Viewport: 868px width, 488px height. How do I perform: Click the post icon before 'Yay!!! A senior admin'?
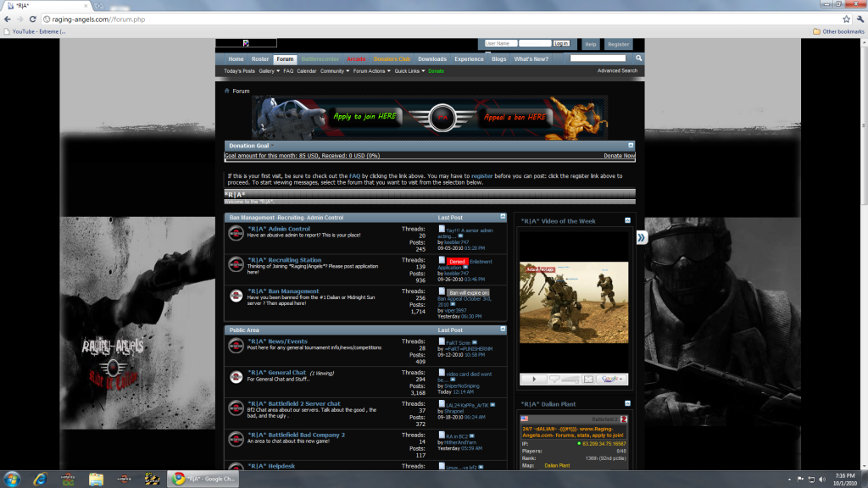click(x=442, y=229)
